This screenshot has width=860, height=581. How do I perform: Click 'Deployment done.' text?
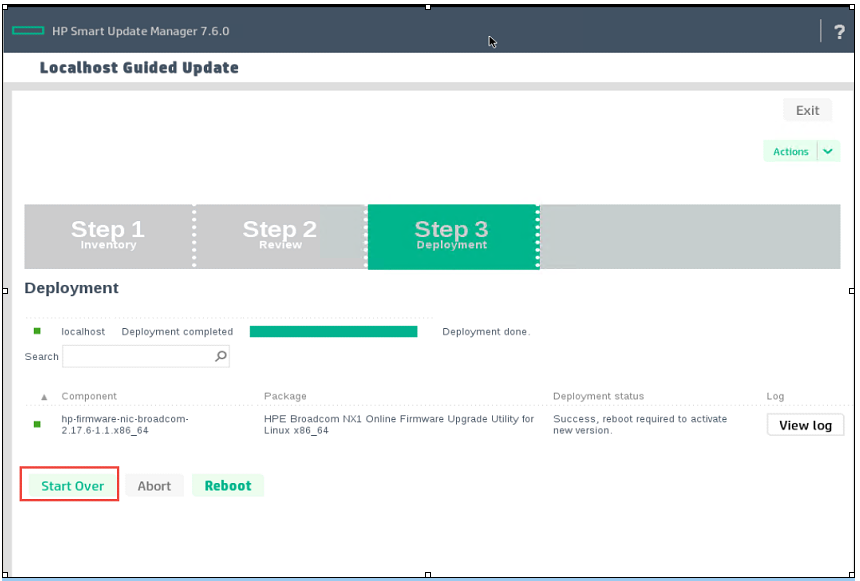tap(486, 331)
